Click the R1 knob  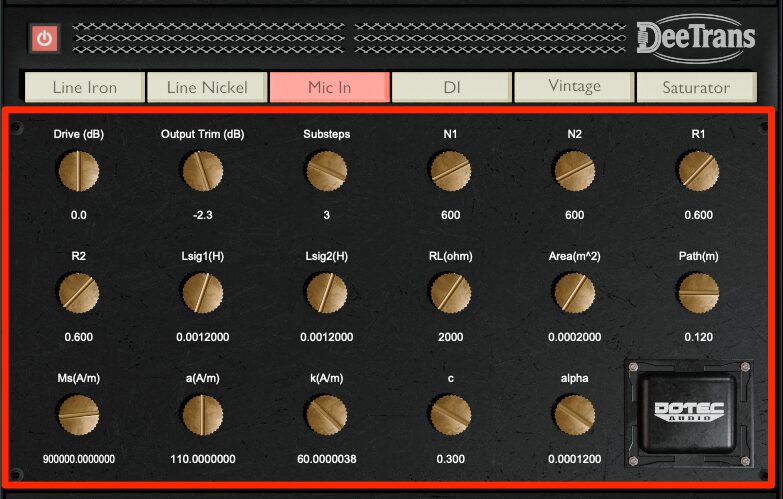[x=697, y=171]
